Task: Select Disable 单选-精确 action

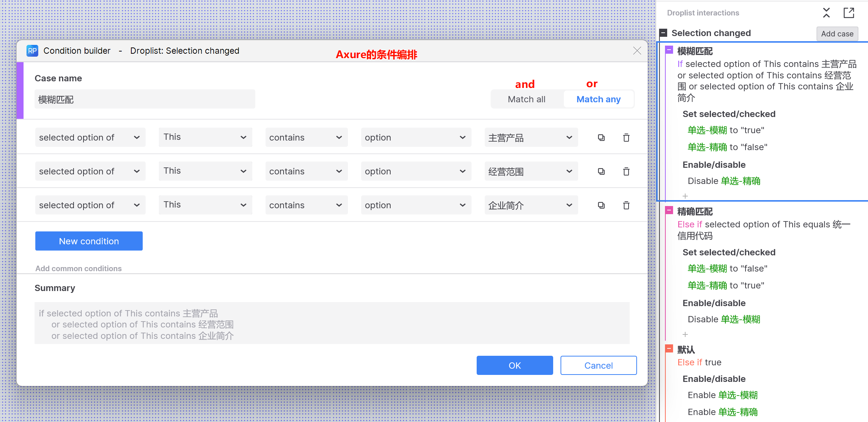Action: pos(724,181)
